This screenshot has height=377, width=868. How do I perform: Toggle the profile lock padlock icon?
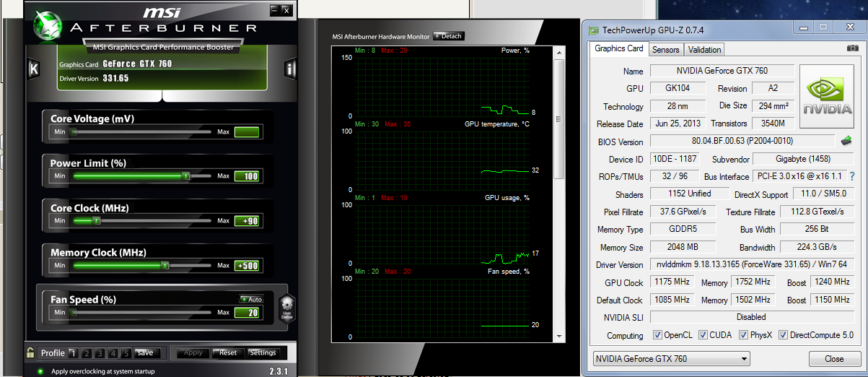point(30,352)
